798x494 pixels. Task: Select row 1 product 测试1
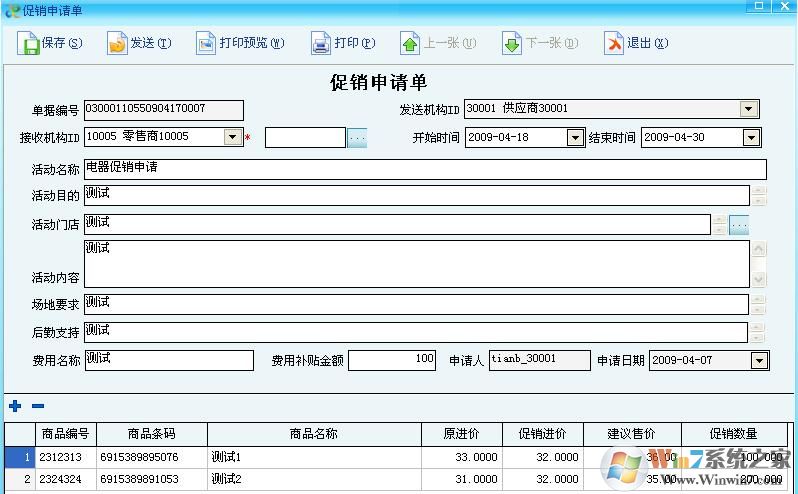pos(313,457)
